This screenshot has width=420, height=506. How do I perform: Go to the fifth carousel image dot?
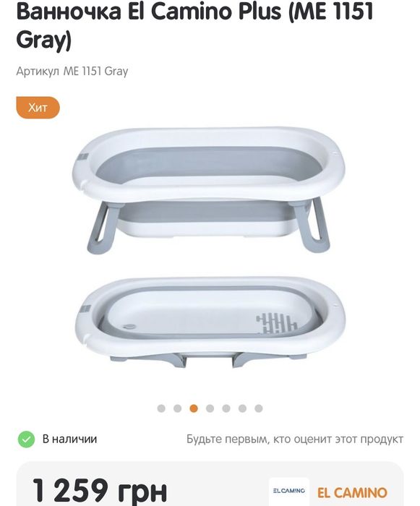(226, 408)
